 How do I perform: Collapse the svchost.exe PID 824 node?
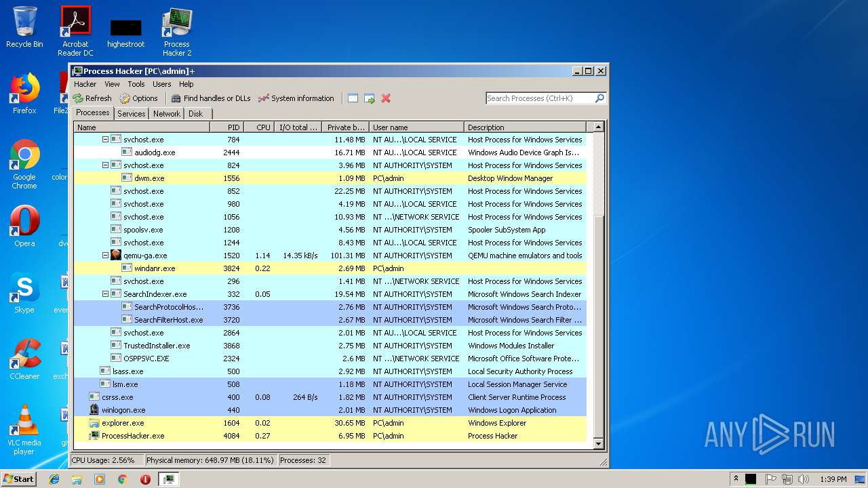pyautogui.click(x=105, y=165)
